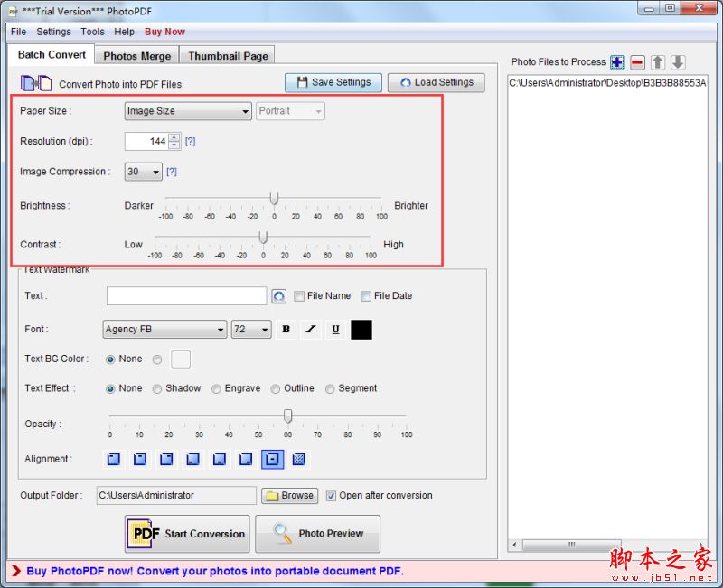Select the B3B3B88553A file in list
This screenshot has height=588, width=723.
click(607, 83)
